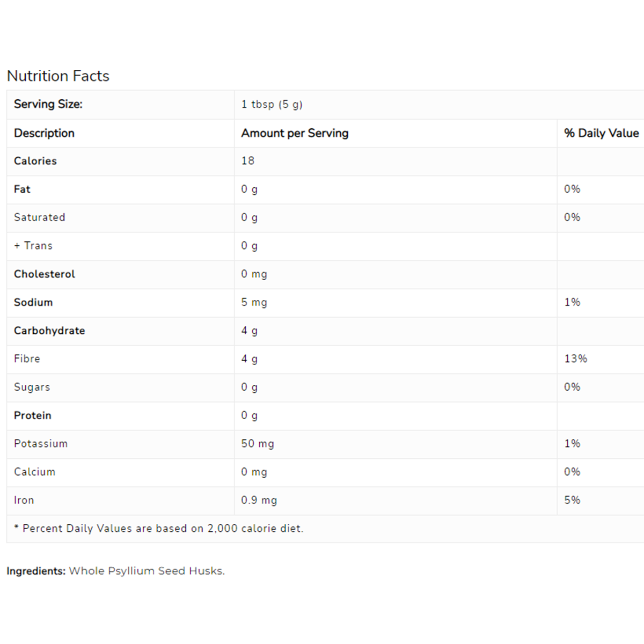The width and height of the screenshot is (644, 644).
Task: Click the Saturated row label
Action: [39, 217]
